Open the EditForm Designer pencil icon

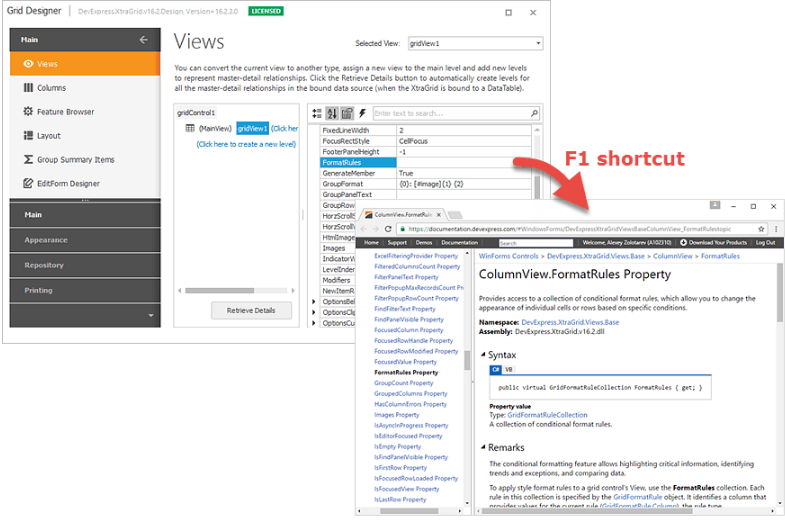coord(29,183)
